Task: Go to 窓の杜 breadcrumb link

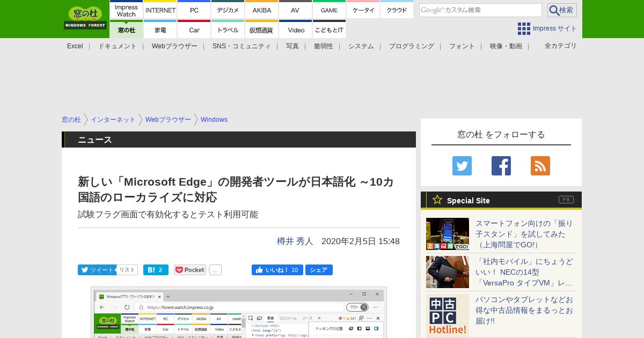Action: click(71, 120)
